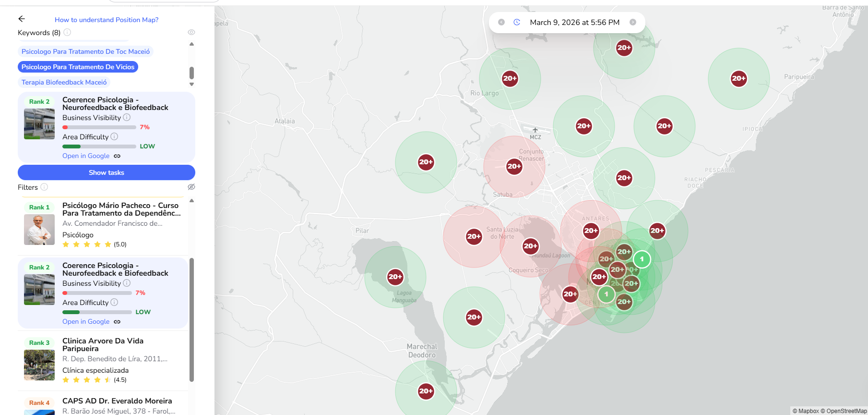Click the 5.0 star rating of Mário Pacheco

point(95,244)
